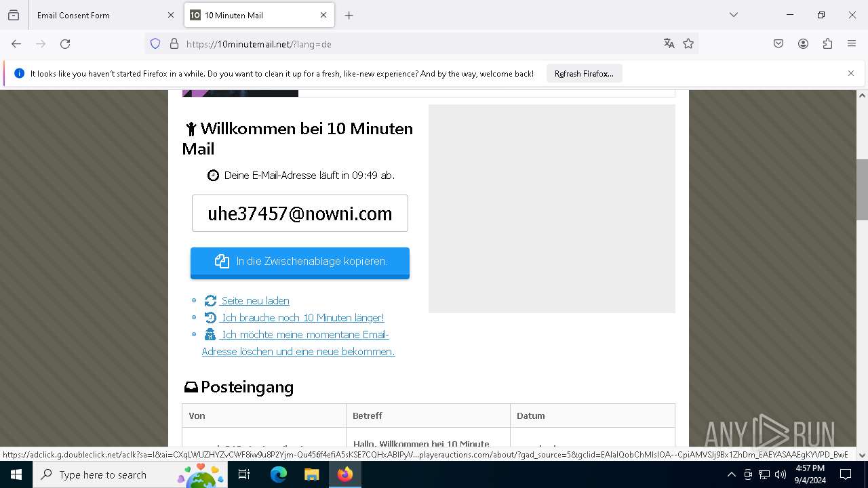
Task: Click the Firefox taskbar icon
Action: pos(344,474)
